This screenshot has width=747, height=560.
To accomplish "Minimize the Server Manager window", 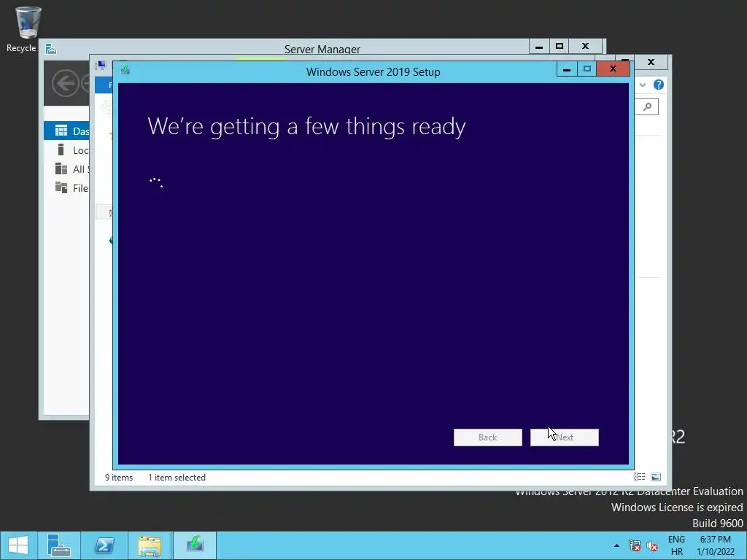I will [539, 46].
